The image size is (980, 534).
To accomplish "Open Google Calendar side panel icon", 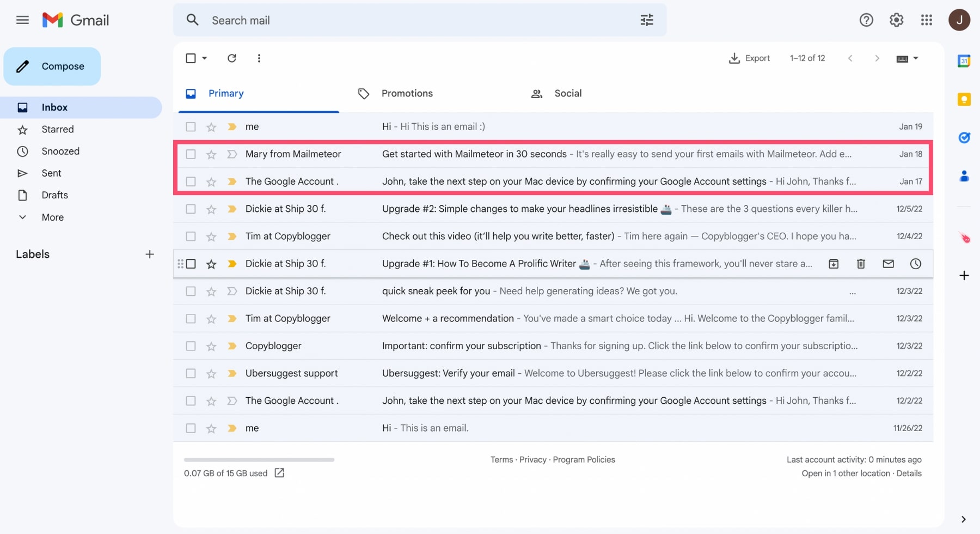I will 964,61.
